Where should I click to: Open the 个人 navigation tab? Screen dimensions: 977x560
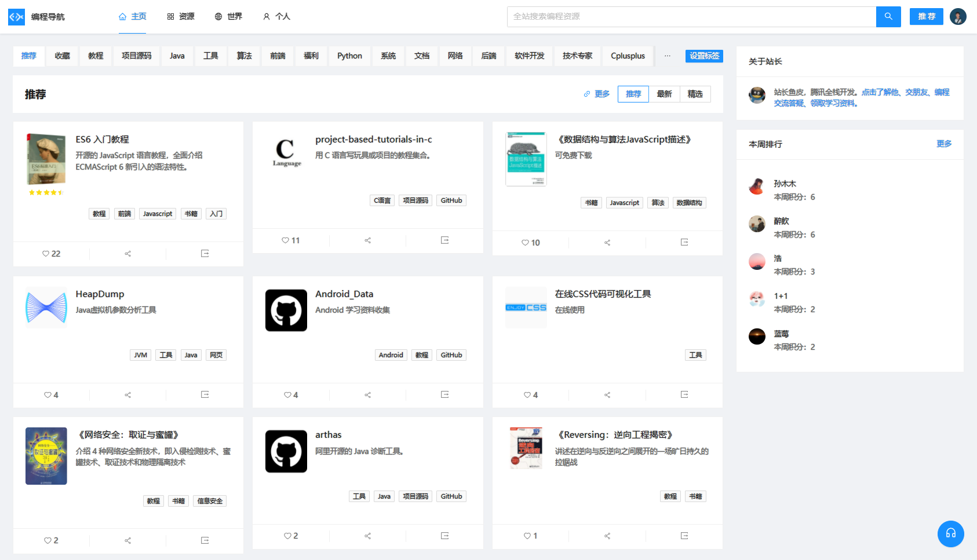(276, 17)
